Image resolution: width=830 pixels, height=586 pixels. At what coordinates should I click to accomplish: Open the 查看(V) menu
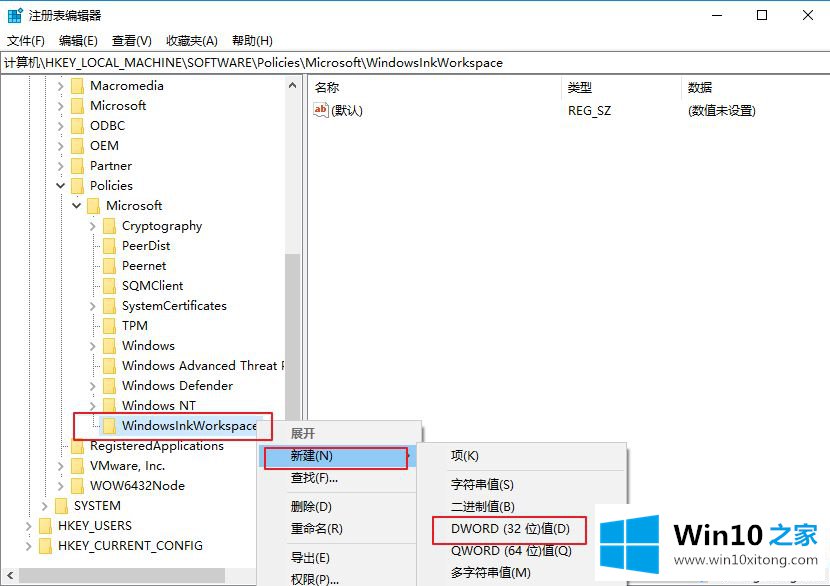pyautogui.click(x=131, y=41)
